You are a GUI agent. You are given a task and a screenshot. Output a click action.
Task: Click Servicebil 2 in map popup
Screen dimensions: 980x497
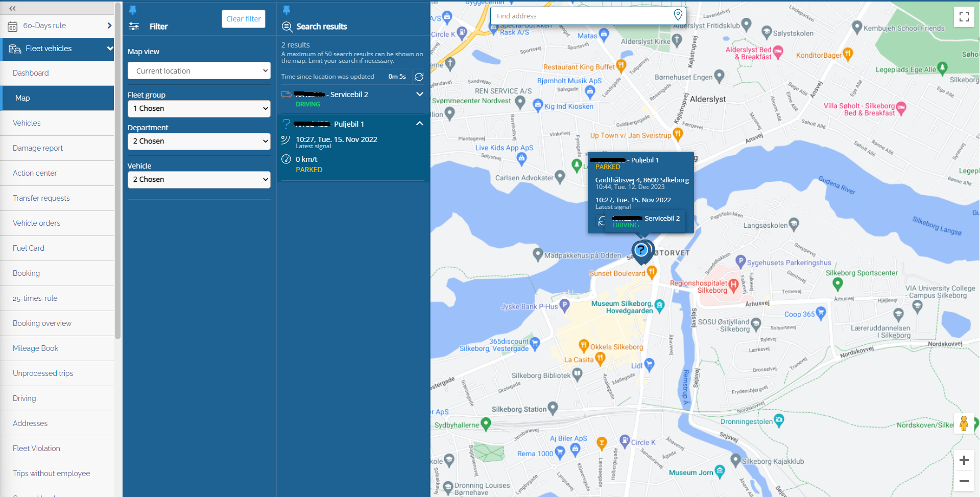pyautogui.click(x=662, y=218)
